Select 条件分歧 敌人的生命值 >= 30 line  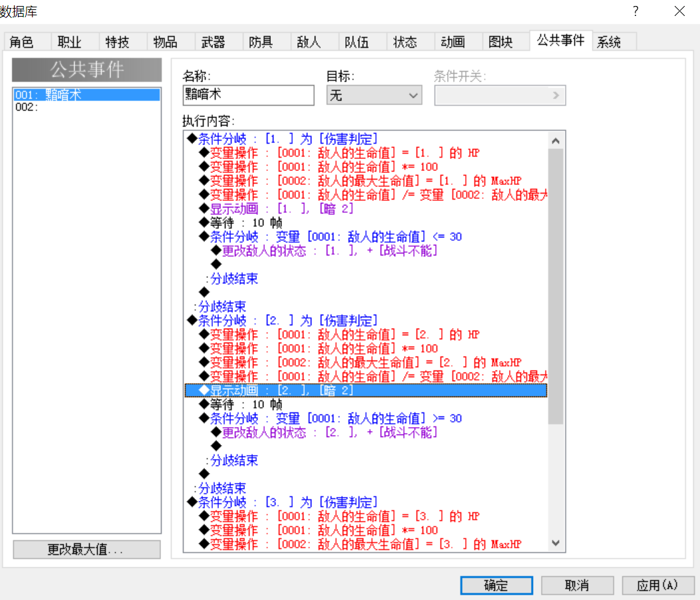point(366,418)
